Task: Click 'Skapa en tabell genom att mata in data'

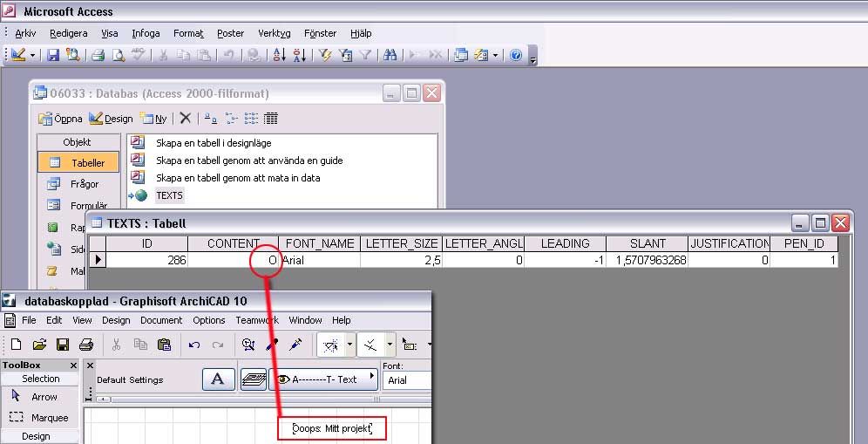Action: [238, 178]
